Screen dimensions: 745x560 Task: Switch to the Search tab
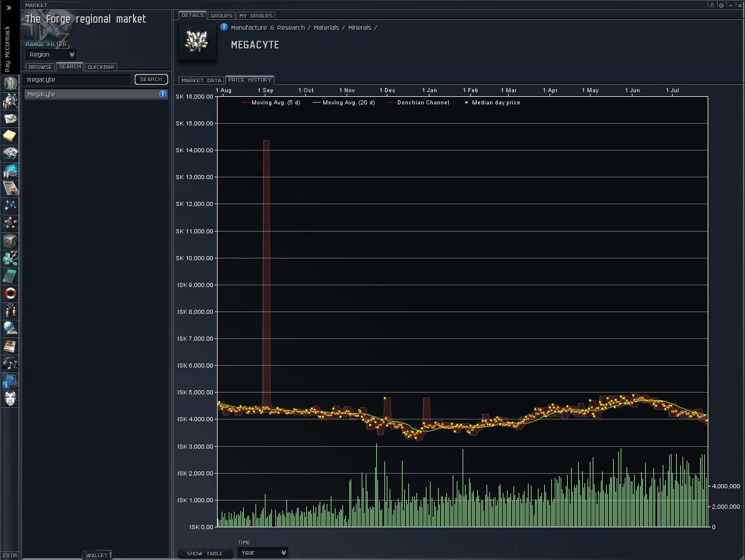[x=70, y=66]
